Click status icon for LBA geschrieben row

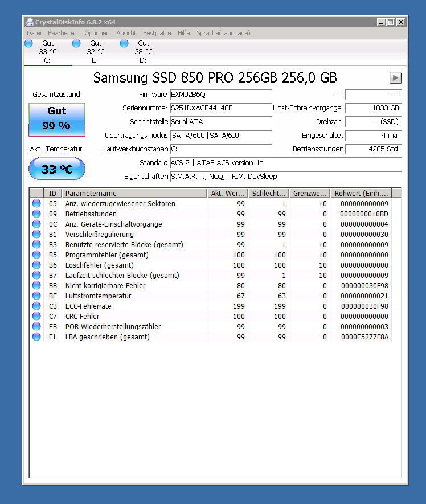pos(36,337)
